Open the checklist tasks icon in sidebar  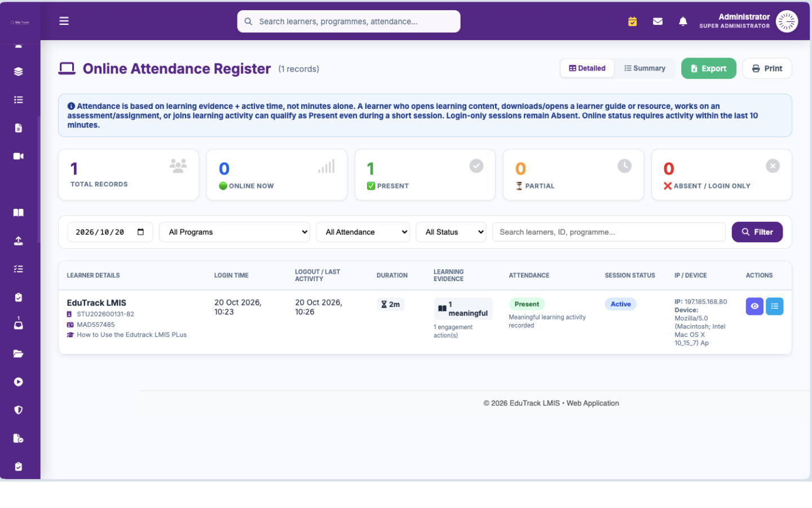click(x=19, y=269)
